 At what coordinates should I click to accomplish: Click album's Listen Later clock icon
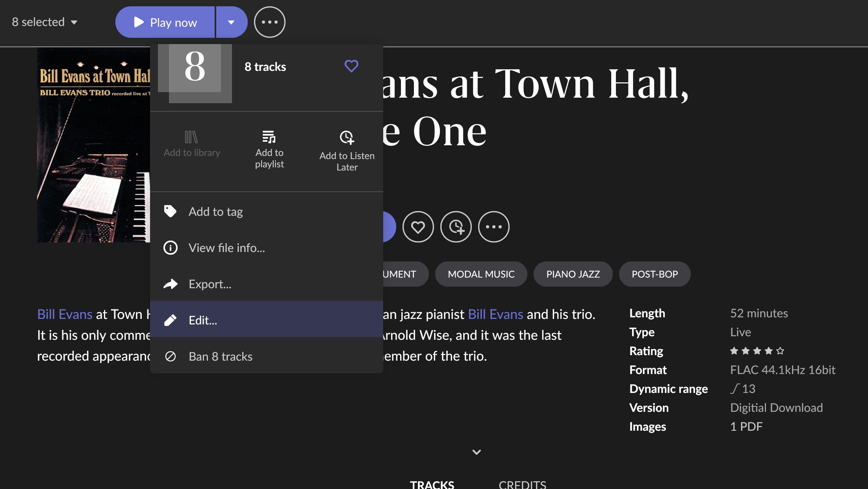click(x=456, y=227)
